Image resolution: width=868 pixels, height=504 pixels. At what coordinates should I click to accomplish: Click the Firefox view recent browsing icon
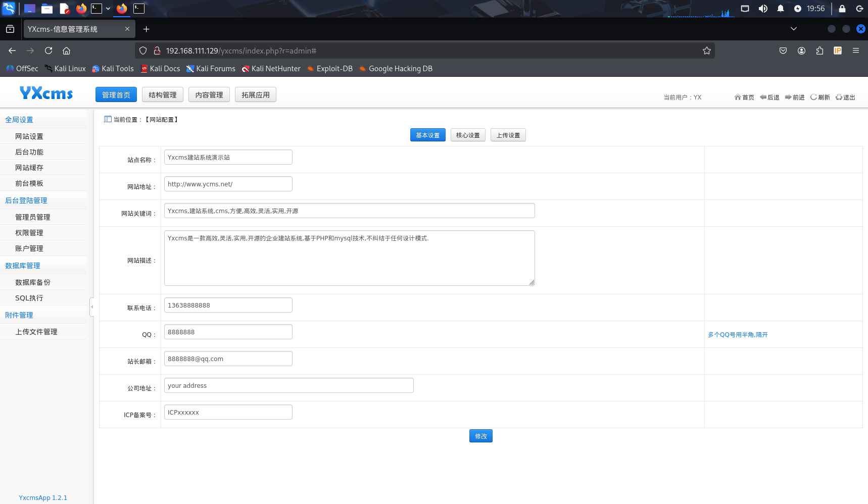[x=10, y=29]
